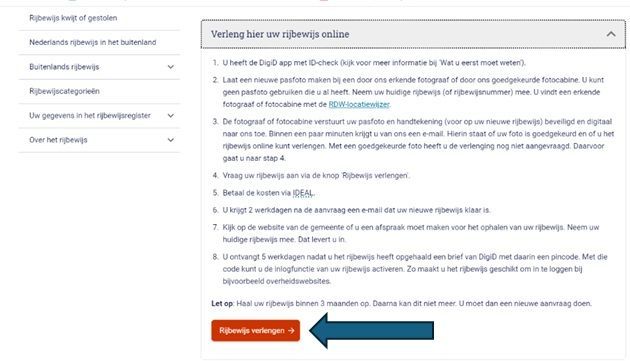Click the iDEAL abbreviation in step 5
This screenshot has width=630, height=361.
303,193
